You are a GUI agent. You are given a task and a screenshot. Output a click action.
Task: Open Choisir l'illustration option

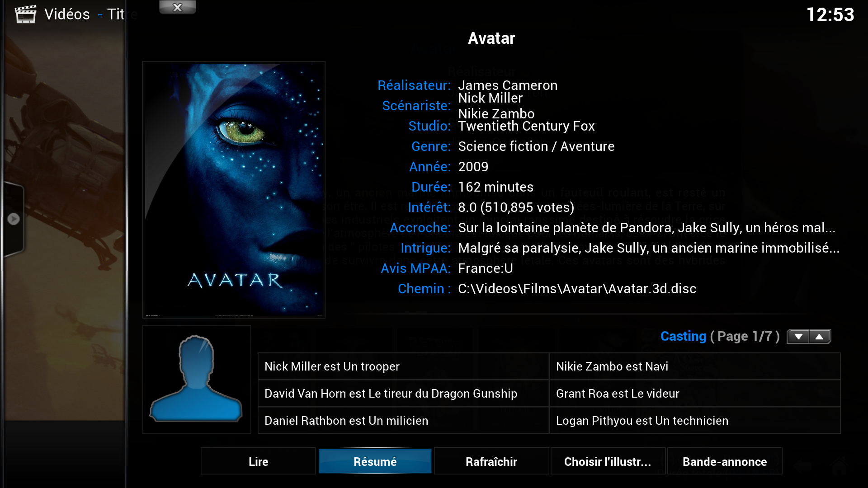pyautogui.click(x=608, y=461)
